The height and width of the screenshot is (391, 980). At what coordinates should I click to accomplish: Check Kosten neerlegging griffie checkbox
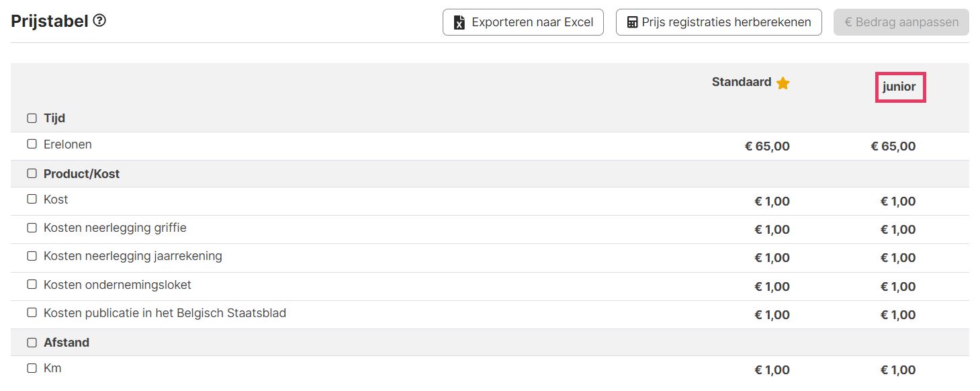(32, 228)
